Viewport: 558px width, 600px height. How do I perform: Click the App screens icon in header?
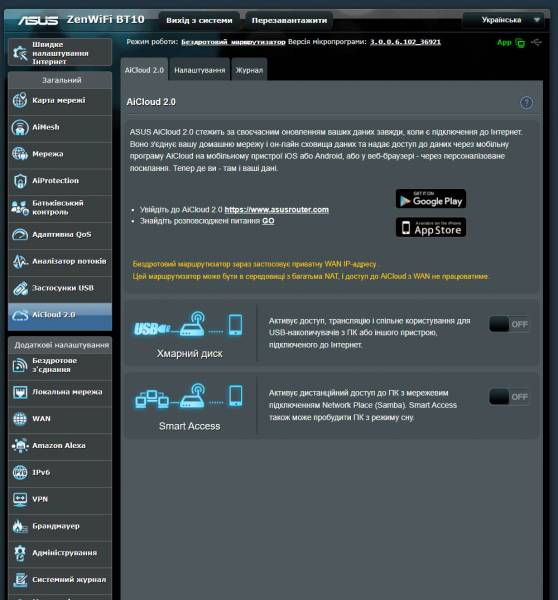pyautogui.click(x=520, y=43)
